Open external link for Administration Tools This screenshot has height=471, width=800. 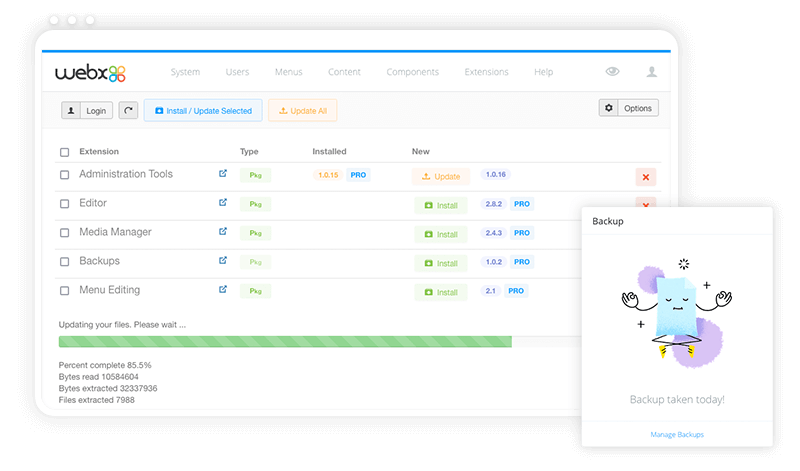tap(223, 173)
